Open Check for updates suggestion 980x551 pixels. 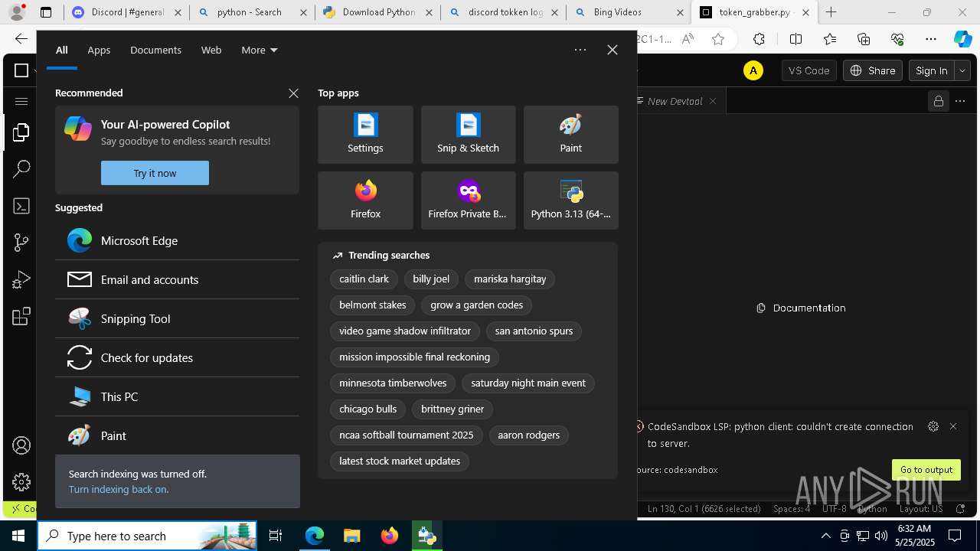(x=177, y=357)
